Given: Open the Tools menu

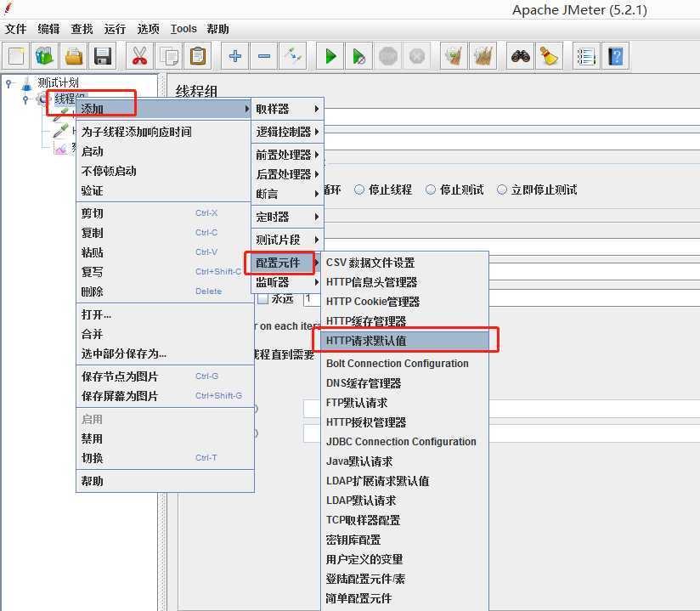Looking at the screenshot, I should (183, 29).
